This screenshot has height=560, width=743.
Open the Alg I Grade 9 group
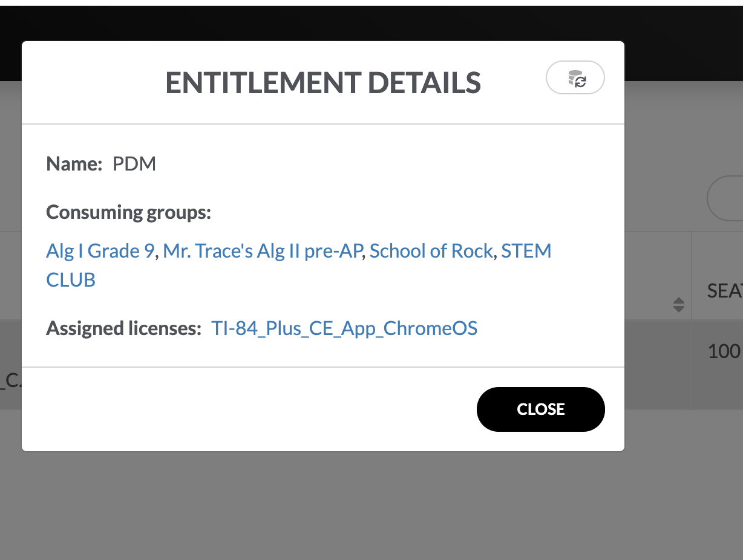[x=100, y=250]
